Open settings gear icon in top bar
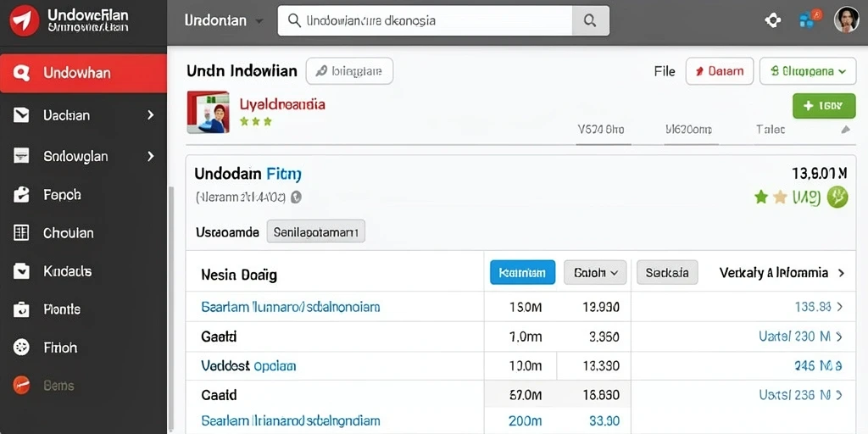The image size is (868, 434). click(x=772, y=20)
